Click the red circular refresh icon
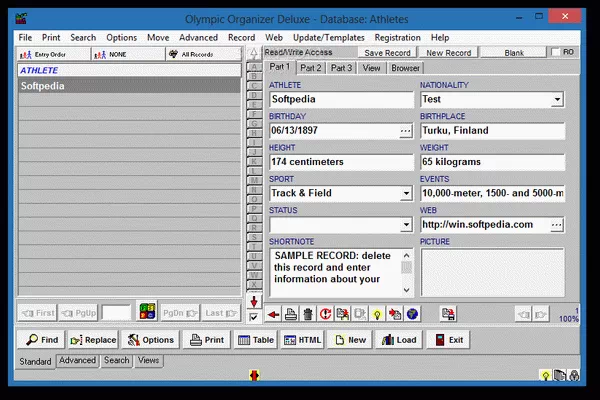The width and height of the screenshot is (600, 400). click(x=325, y=315)
